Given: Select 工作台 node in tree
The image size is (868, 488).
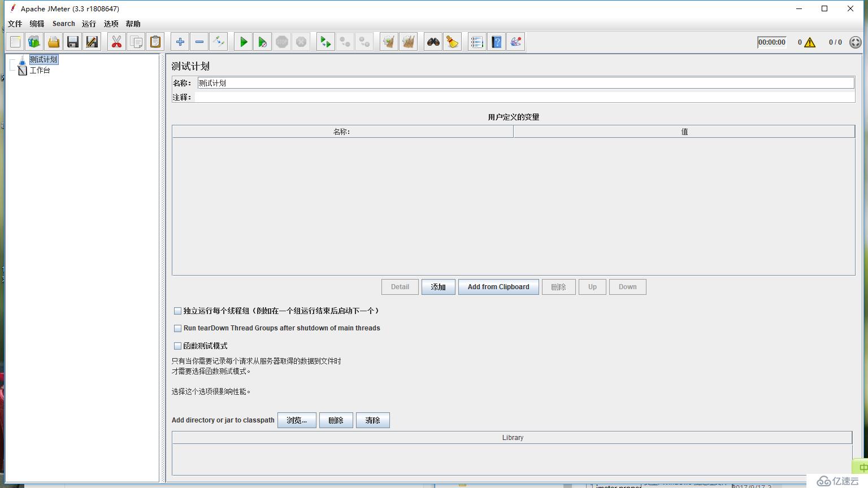Looking at the screenshot, I should (40, 70).
